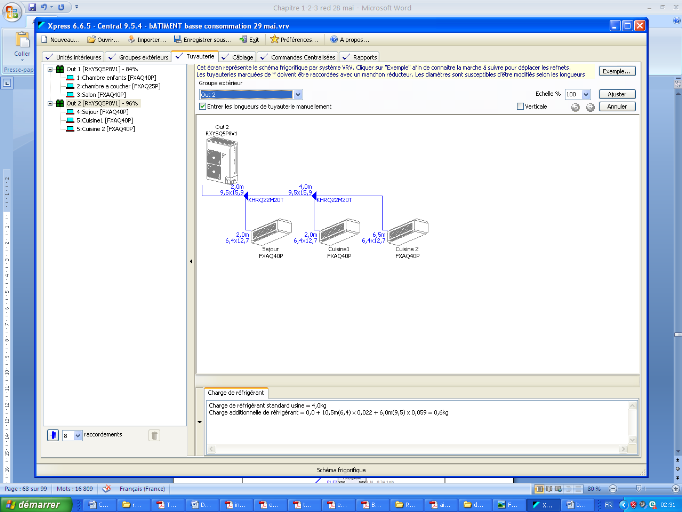Collapse the Out 1 tree node
Viewport: 682px width, 512px height.
[x=49, y=68]
